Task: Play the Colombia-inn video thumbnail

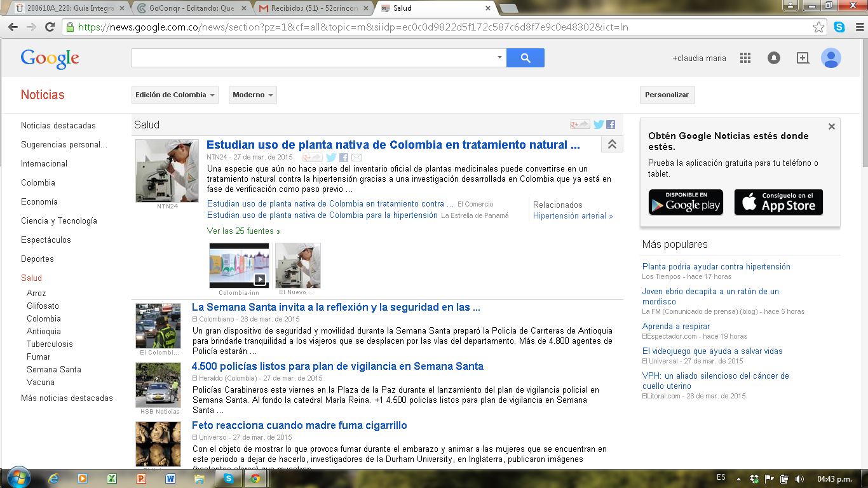Action: pyautogui.click(x=239, y=266)
